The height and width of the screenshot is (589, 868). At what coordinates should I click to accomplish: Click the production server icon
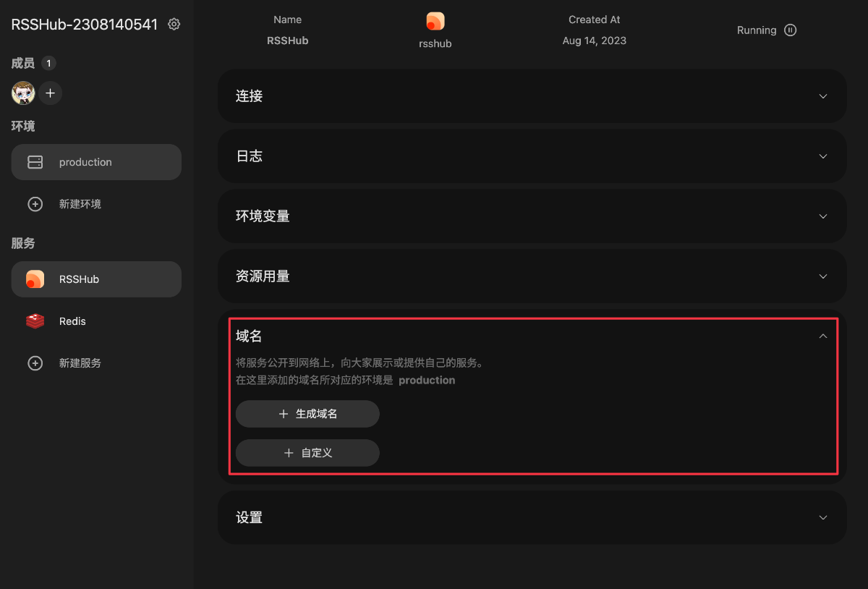tap(35, 162)
